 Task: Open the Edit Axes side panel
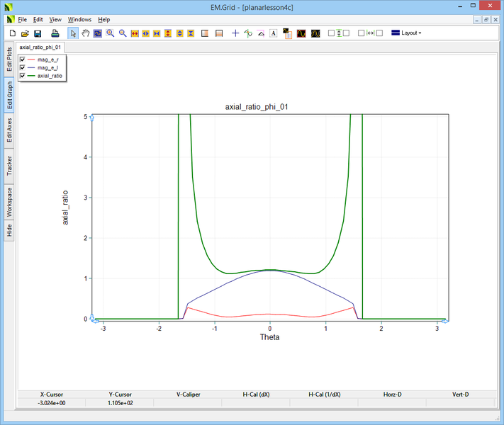pos(9,130)
